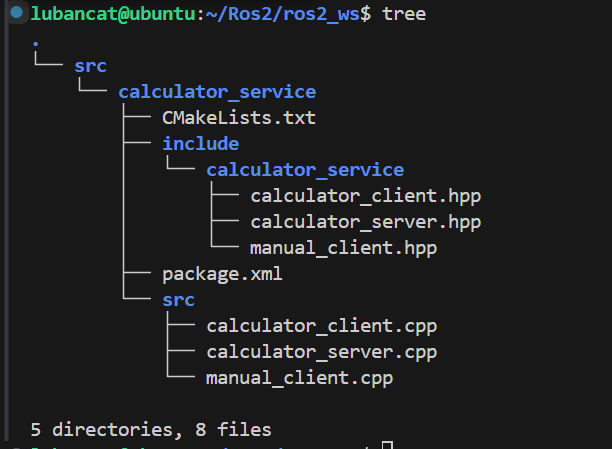Click manual_client.hpp file name

(x=343, y=248)
